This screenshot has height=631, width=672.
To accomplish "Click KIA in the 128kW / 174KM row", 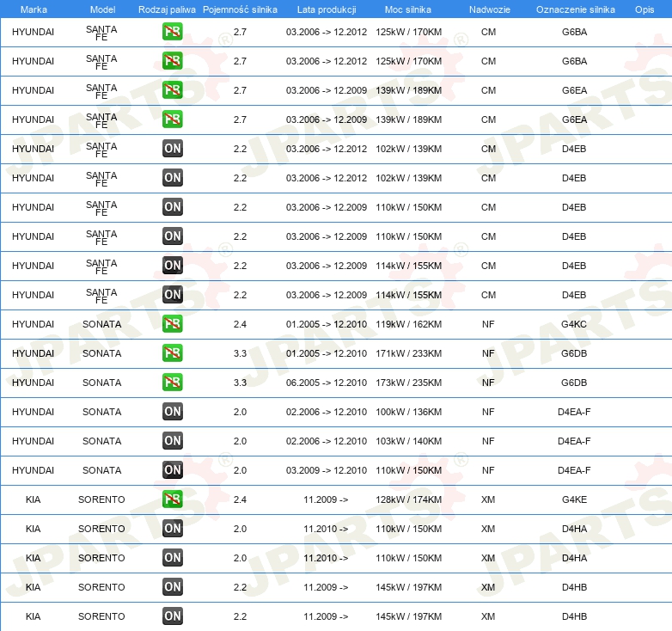I will point(33,499).
